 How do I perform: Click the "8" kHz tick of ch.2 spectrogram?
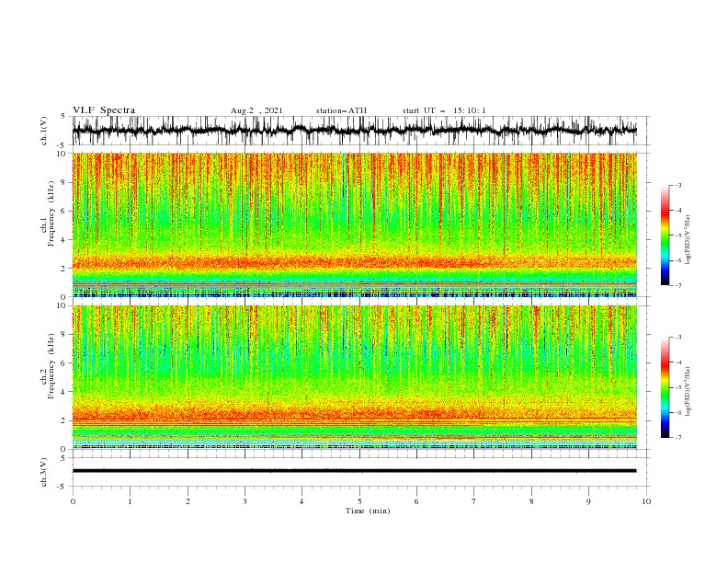64,335
